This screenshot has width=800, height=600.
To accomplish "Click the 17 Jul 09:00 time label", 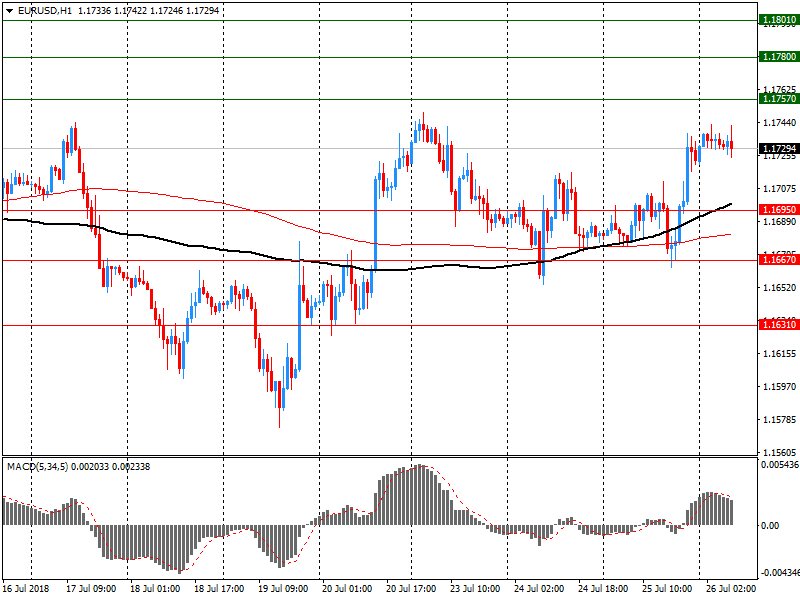I will click(x=91, y=589).
